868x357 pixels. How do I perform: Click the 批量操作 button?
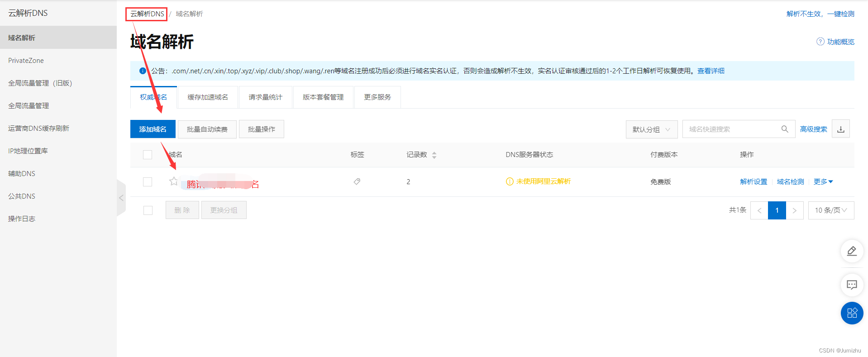coord(262,129)
